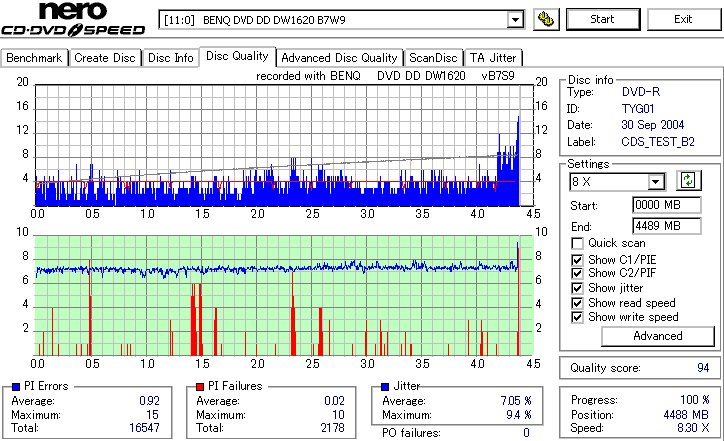Click the Start button
The width and height of the screenshot is (724, 441).
point(603,19)
